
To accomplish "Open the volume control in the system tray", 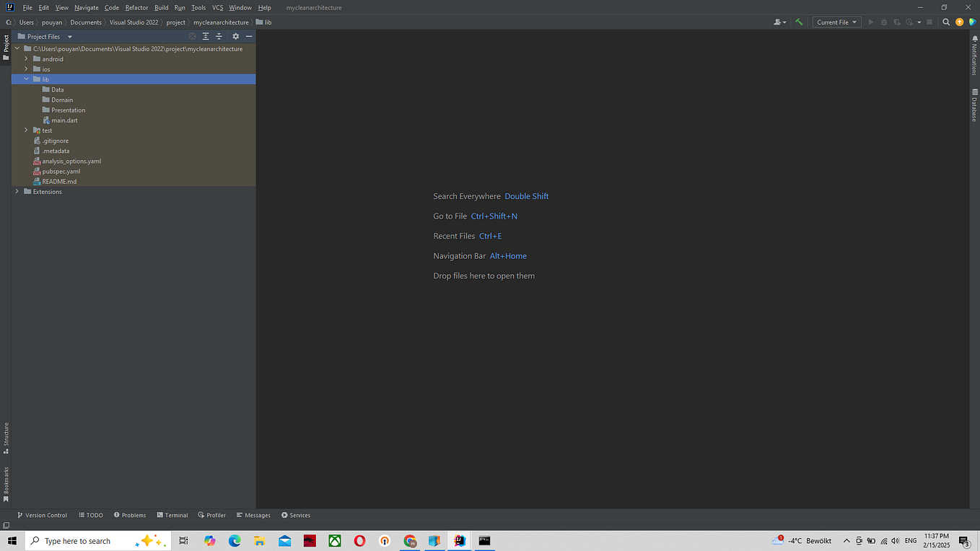I will (x=895, y=540).
